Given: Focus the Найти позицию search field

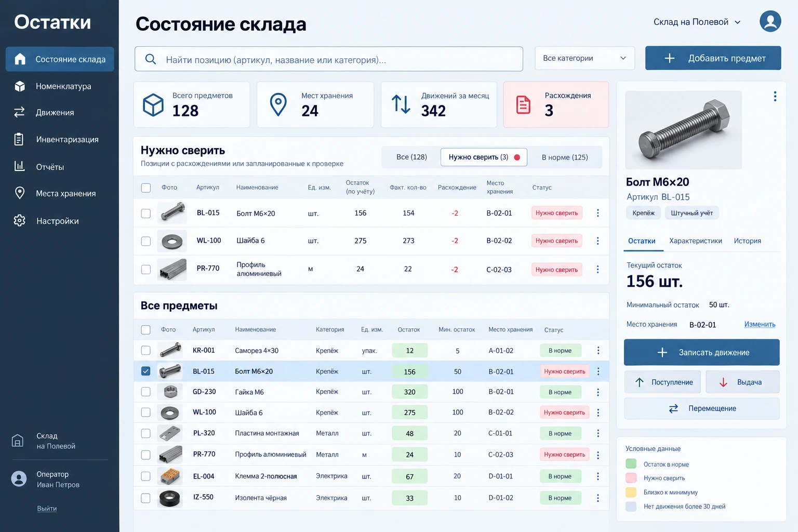Looking at the screenshot, I should 329,59.
